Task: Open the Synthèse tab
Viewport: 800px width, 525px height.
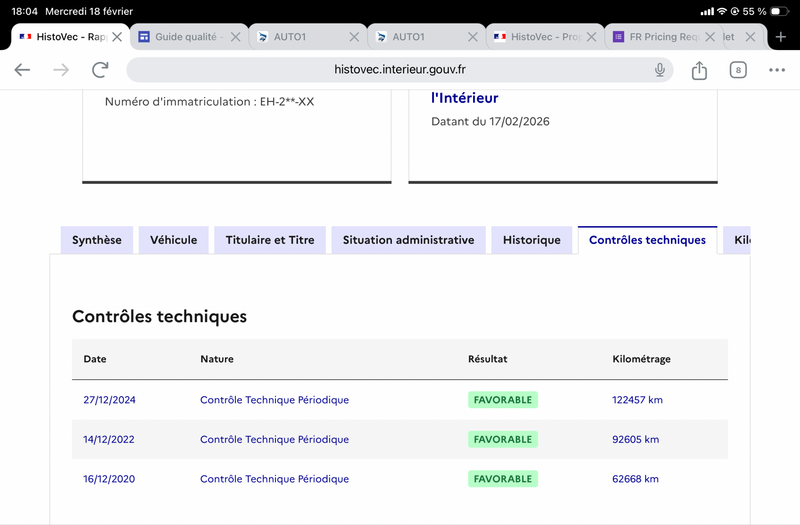Action: click(97, 240)
